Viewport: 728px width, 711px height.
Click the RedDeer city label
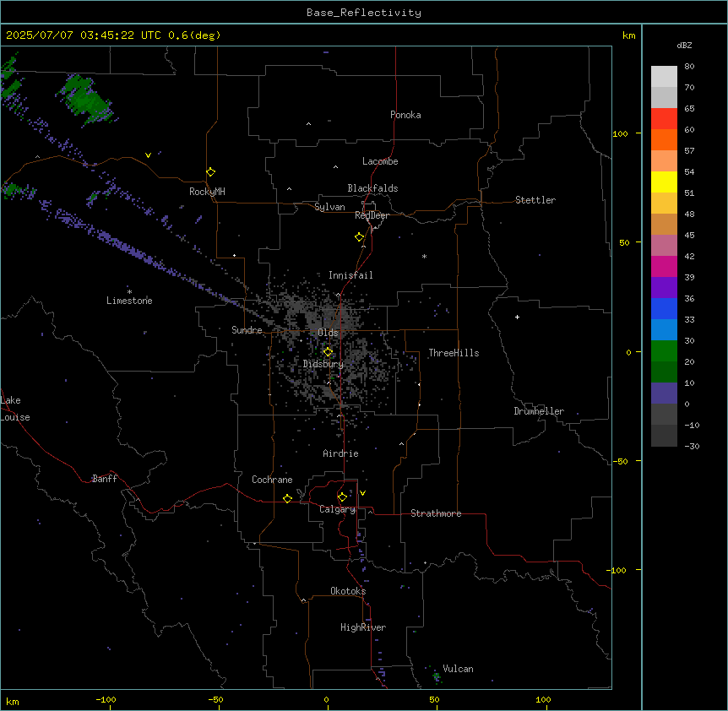(x=372, y=215)
